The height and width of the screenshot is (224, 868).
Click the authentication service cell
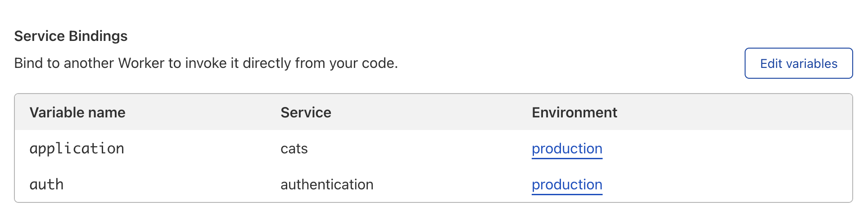click(x=327, y=185)
